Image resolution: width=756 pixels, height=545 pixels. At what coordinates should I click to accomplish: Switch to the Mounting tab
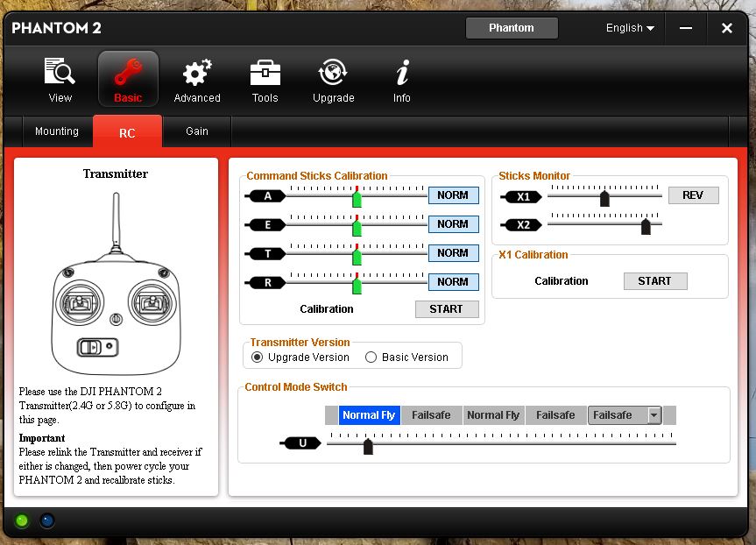coord(57,131)
